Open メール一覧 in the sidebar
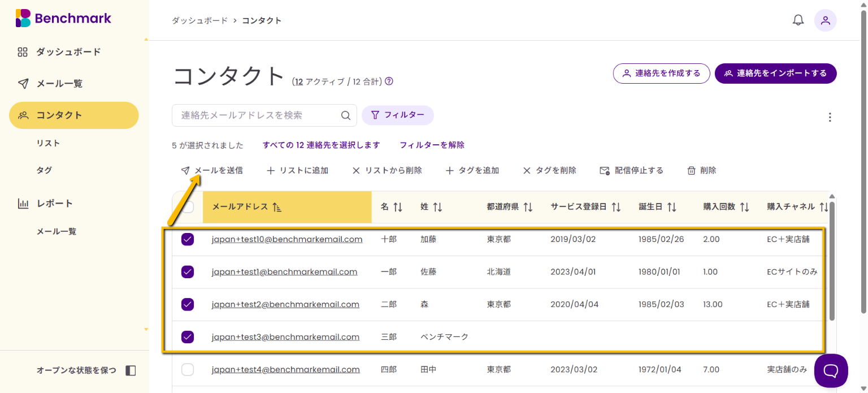Image resolution: width=868 pixels, height=393 pixels. click(x=59, y=84)
